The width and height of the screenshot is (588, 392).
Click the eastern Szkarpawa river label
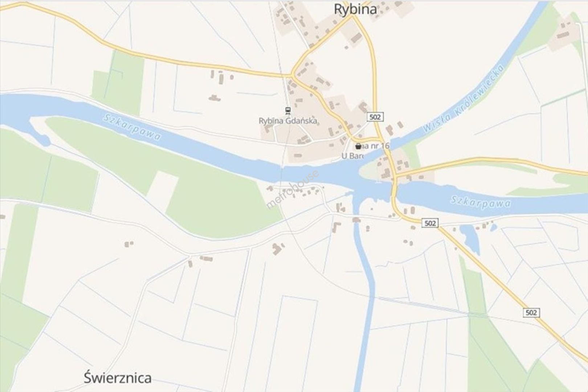[481, 203]
